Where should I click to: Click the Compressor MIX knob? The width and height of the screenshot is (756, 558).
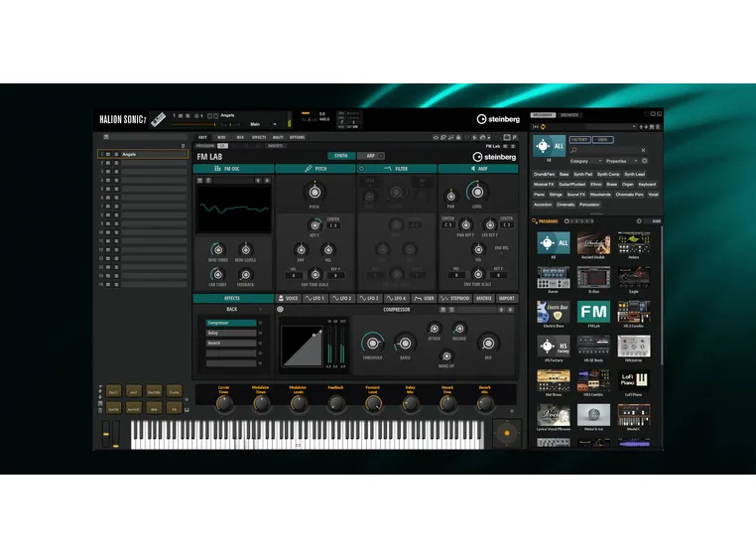(488, 344)
